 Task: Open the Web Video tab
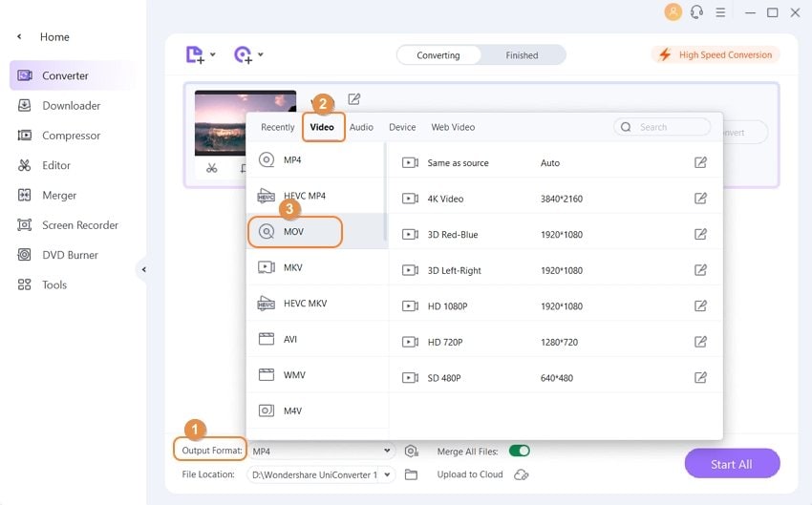pyautogui.click(x=453, y=127)
